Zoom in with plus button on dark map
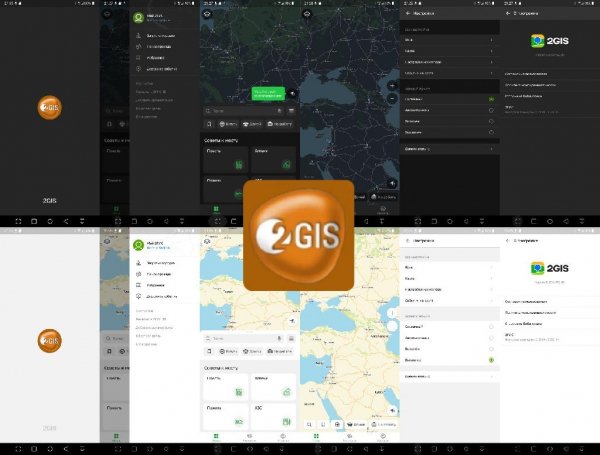Screen dimensions: 600x455 (x=392, y=86)
